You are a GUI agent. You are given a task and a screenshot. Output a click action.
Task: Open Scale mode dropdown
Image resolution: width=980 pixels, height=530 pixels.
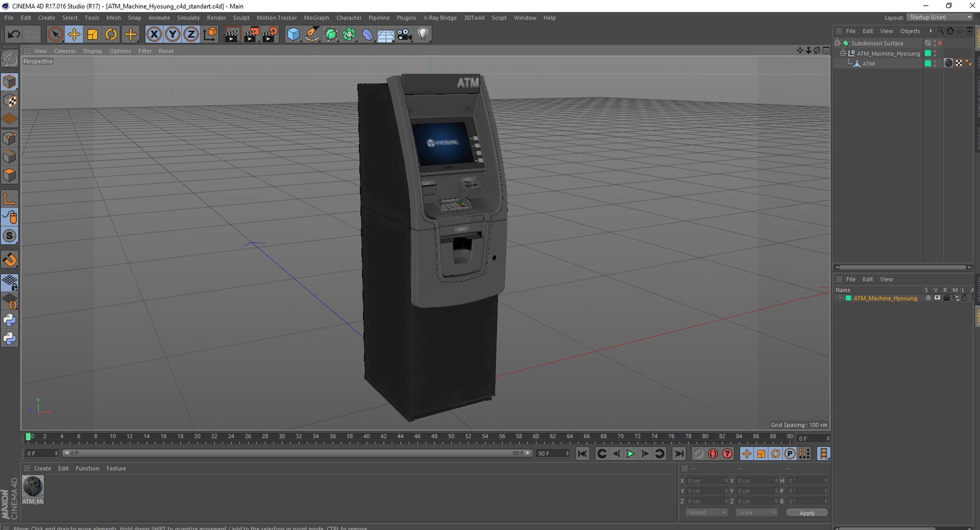[756, 513]
